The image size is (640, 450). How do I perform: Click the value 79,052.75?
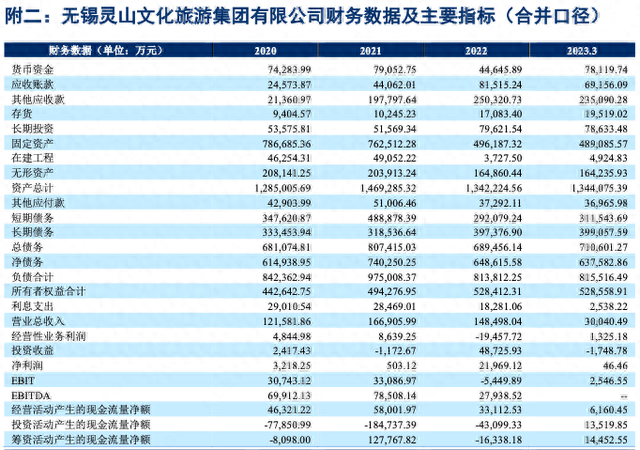pyautogui.click(x=395, y=70)
